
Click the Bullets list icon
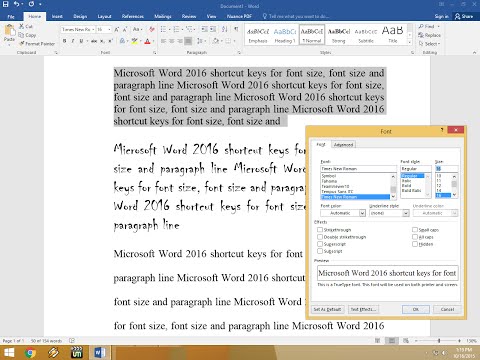pos(163,30)
